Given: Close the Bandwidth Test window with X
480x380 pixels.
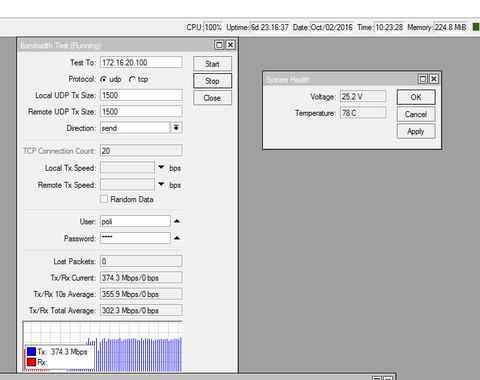Looking at the screenshot, I should click(x=230, y=45).
